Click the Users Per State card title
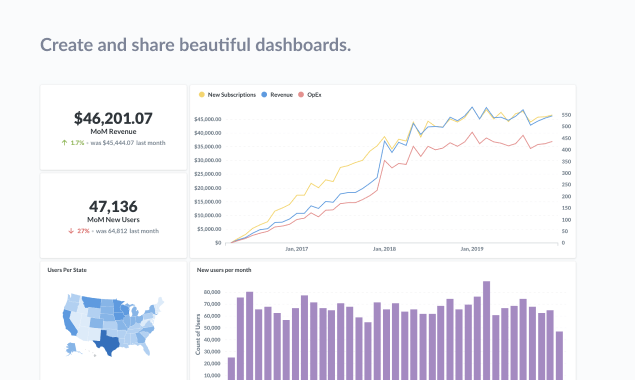The width and height of the screenshot is (635, 380). (67, 270)
